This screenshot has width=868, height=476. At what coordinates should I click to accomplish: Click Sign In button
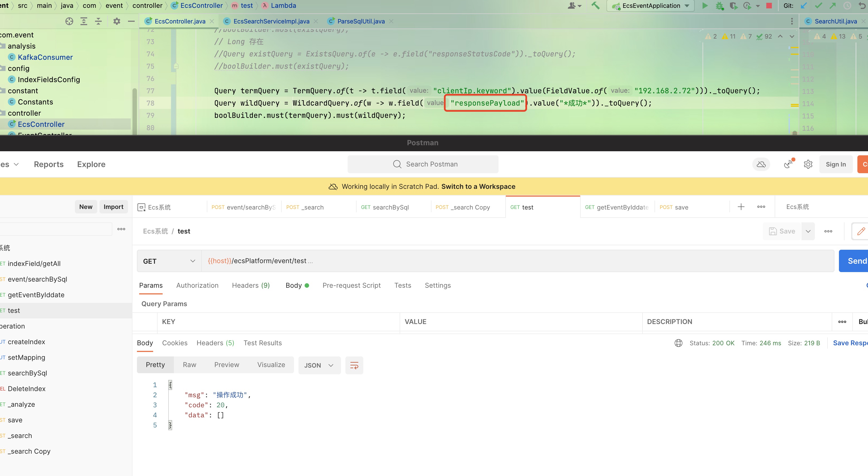point(836,165)
